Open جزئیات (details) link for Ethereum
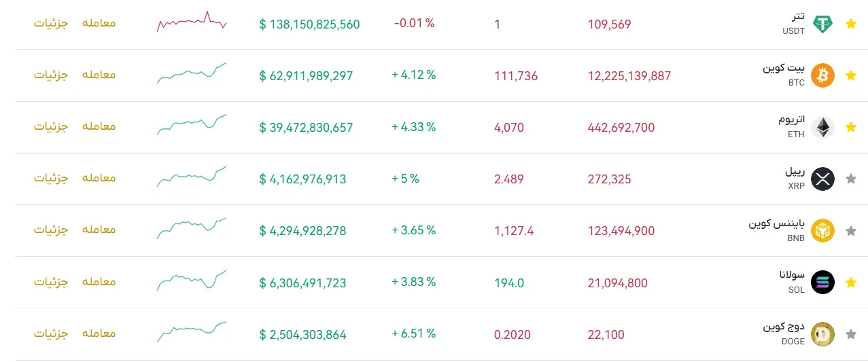The width and height of the screenshot is (868, 362). coord(52,126)
